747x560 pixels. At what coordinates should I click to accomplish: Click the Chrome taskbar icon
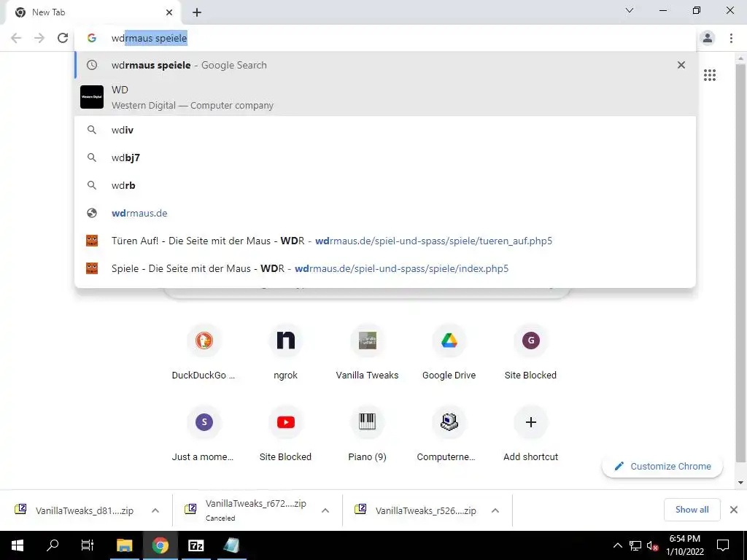(160, 545)
